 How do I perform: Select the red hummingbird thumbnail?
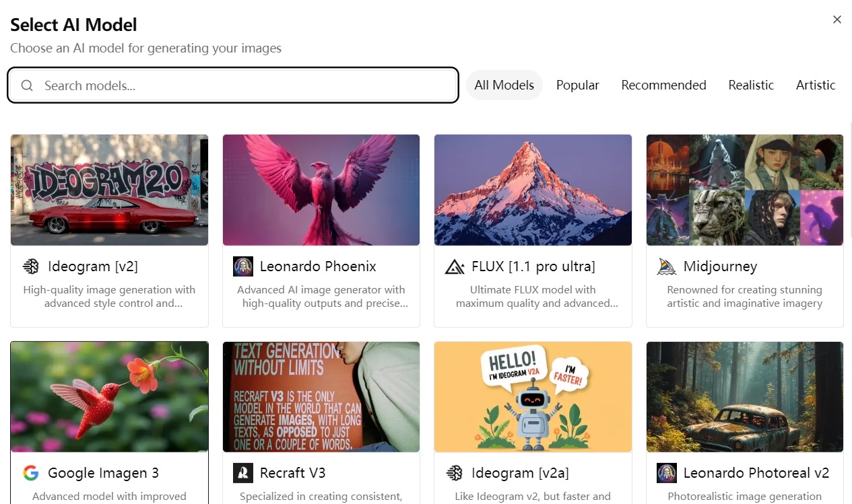(x=110, y=397)
